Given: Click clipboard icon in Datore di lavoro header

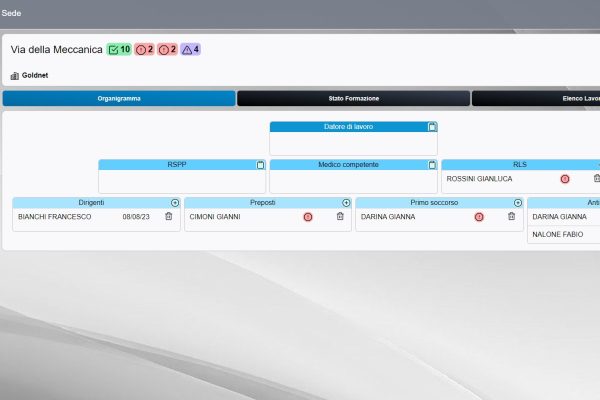Looking at the screenshot, I should point(432,127).
